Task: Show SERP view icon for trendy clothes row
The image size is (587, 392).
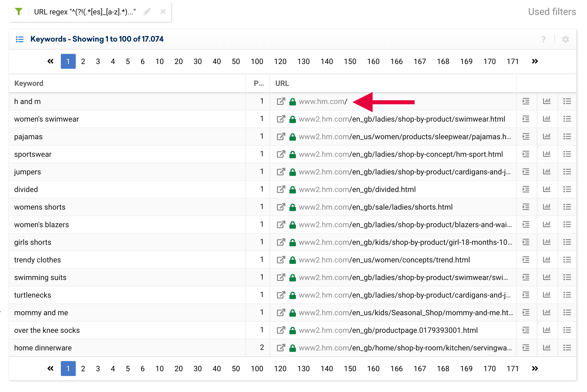Action: (x=526, y=260)
